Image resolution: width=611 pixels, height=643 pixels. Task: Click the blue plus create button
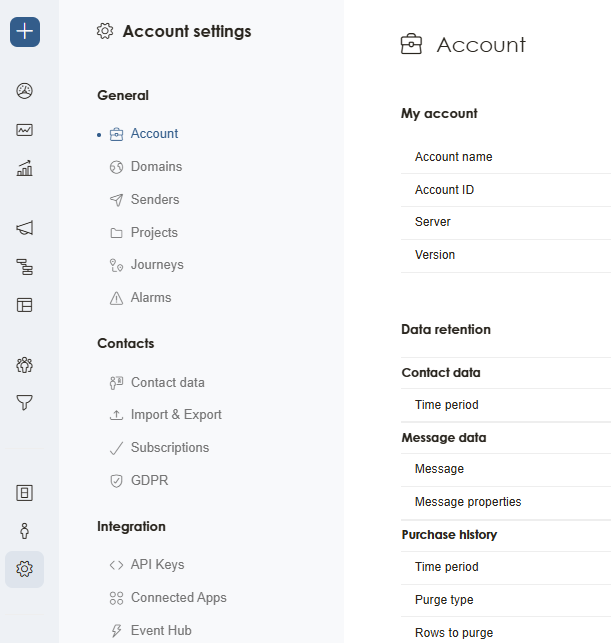point(25,32)
